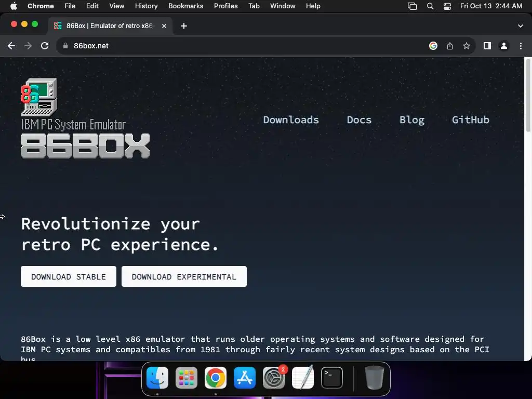Click the 'Revolutionize your retro PC experience.' heading
The width and height of the screenshot is (532, 399).
(120, 234)
